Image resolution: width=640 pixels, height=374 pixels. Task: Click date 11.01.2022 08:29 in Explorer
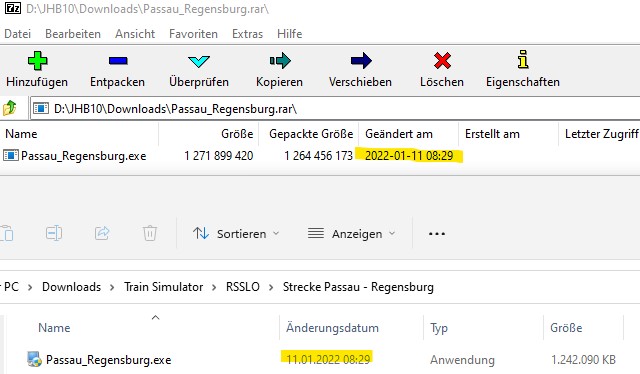pos(328,359)
